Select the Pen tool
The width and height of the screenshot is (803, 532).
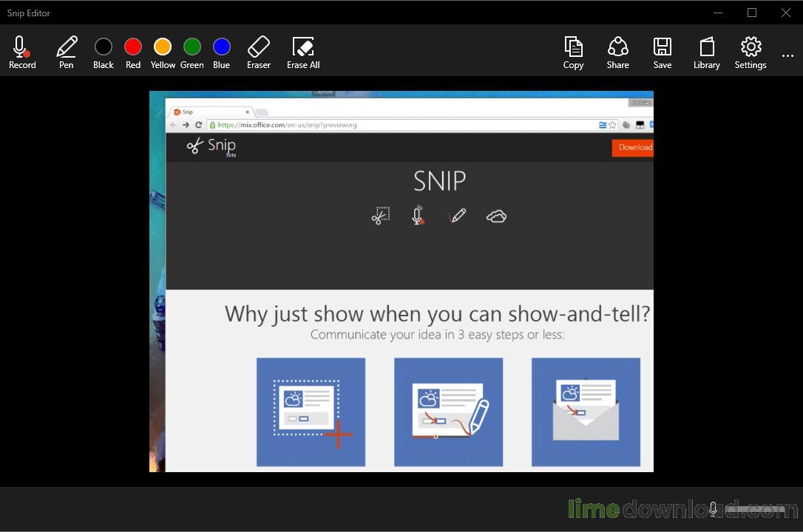[66, 52]
